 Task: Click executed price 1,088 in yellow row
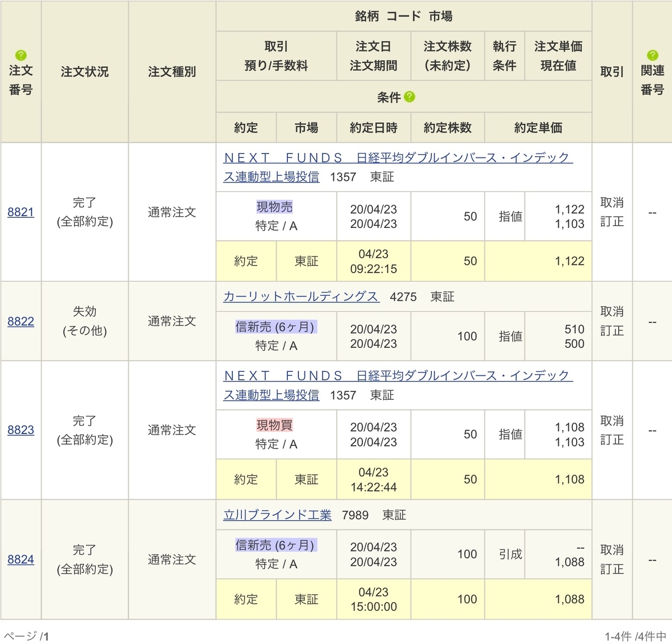(x=570, y=599)
